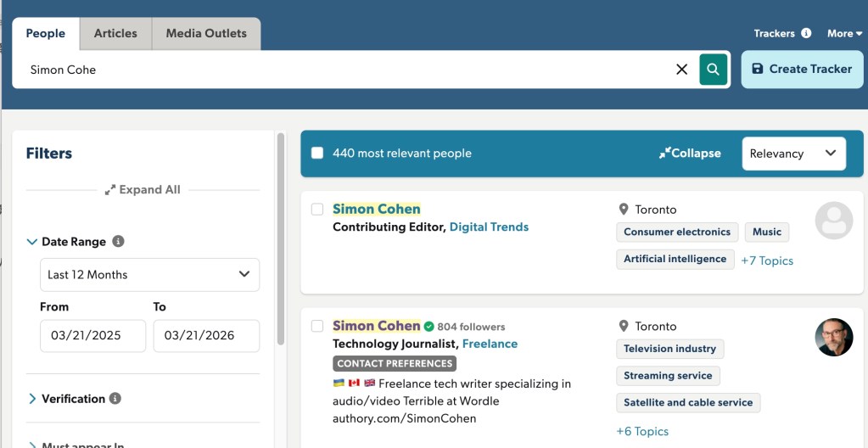The width and height of the screenshot is (868, 448).
Task: Collapse the Date Range filter section
Action: [32, 242]
